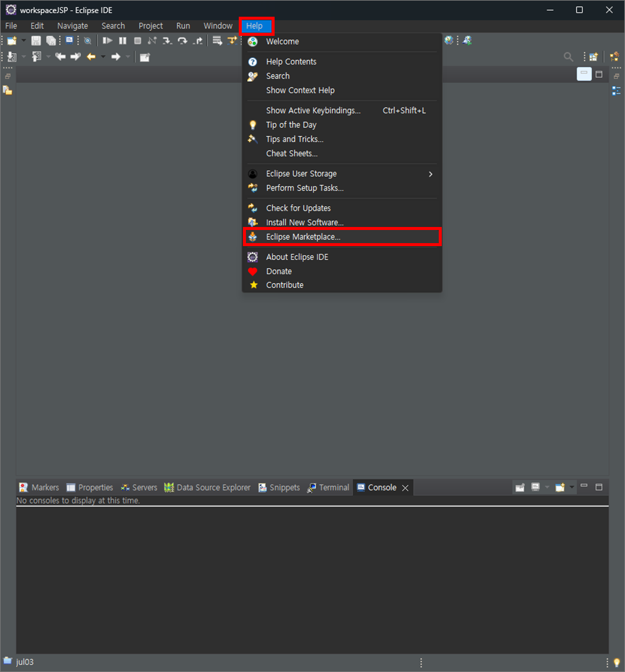Open the Forward history dropdown arrow
The width and height of the screenshot is (625, 672).
coord(128,57)
